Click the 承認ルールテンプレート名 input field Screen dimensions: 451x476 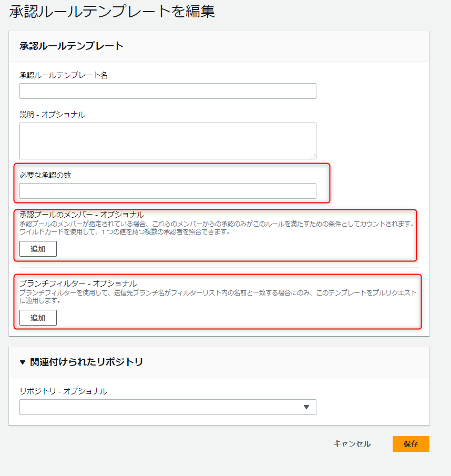pos(168,91)
